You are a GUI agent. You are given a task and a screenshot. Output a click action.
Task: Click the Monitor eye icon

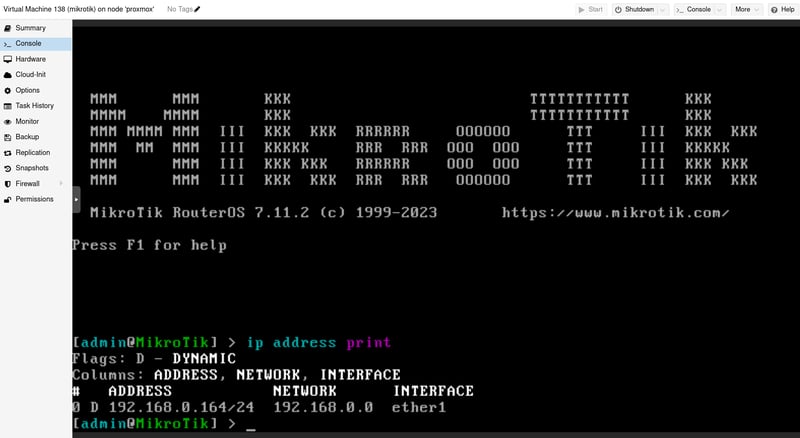(8, 121)
